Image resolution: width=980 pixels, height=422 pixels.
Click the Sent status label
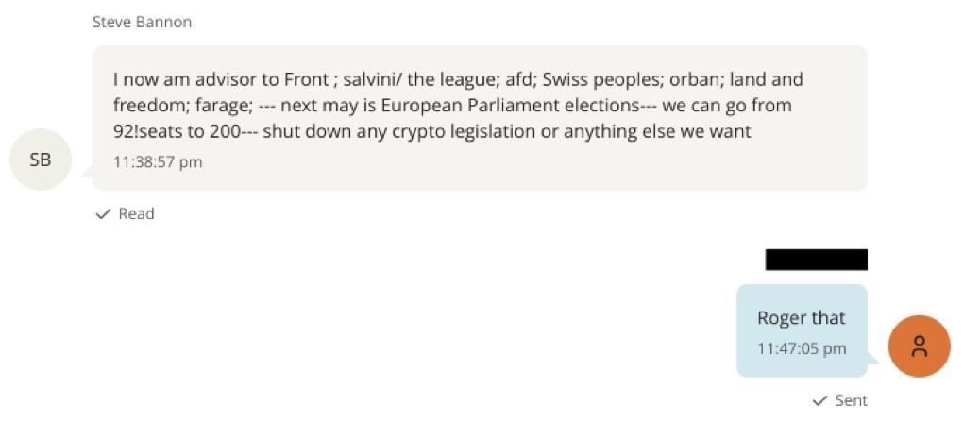coord(851,400)
